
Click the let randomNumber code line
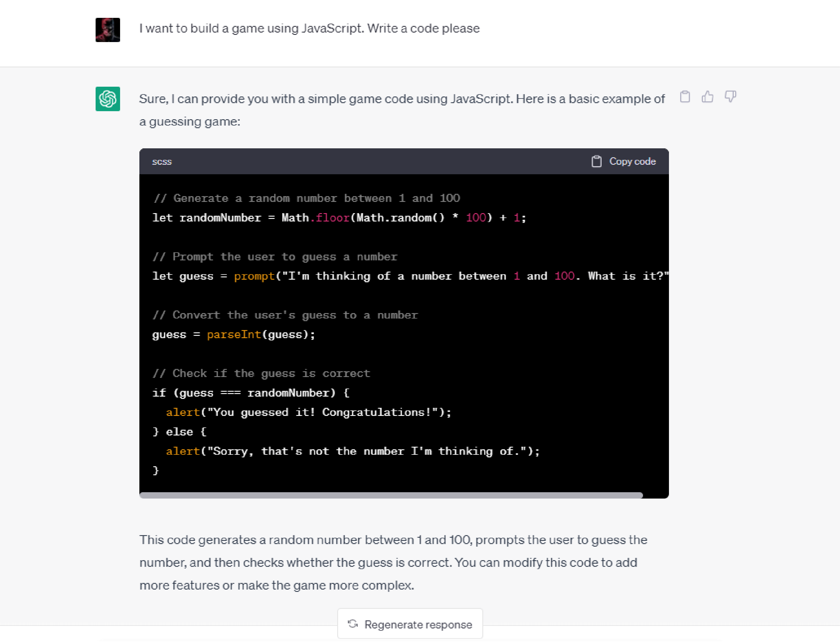coord(339,218)
